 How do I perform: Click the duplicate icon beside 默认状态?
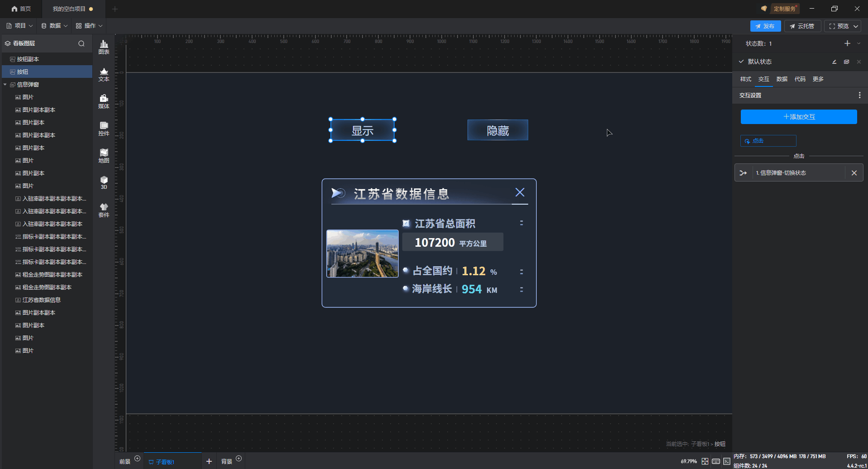tap(846, 62)
